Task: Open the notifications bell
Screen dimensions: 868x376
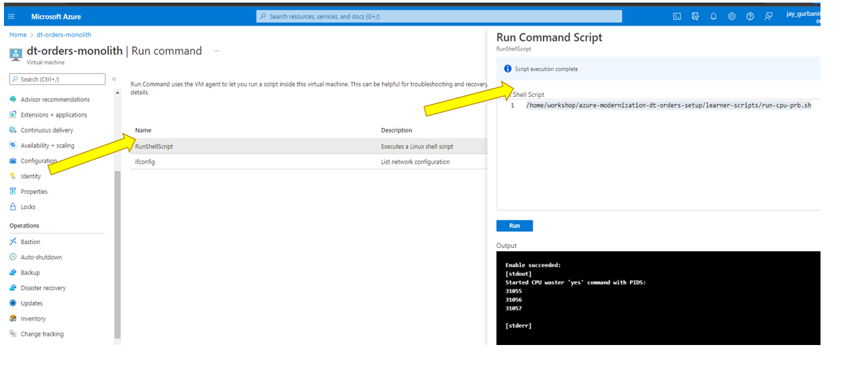Action: point(713,16)
